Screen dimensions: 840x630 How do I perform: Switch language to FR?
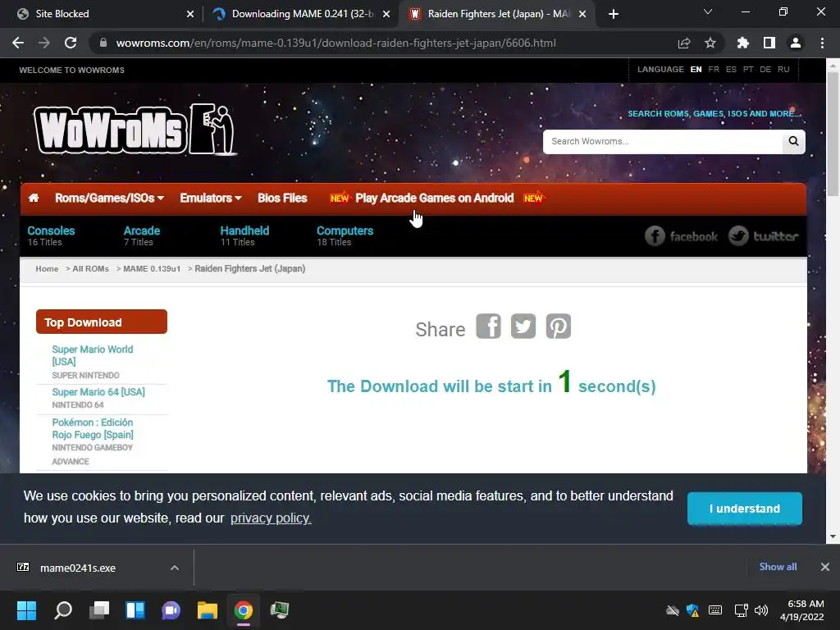tap(714, 70)
